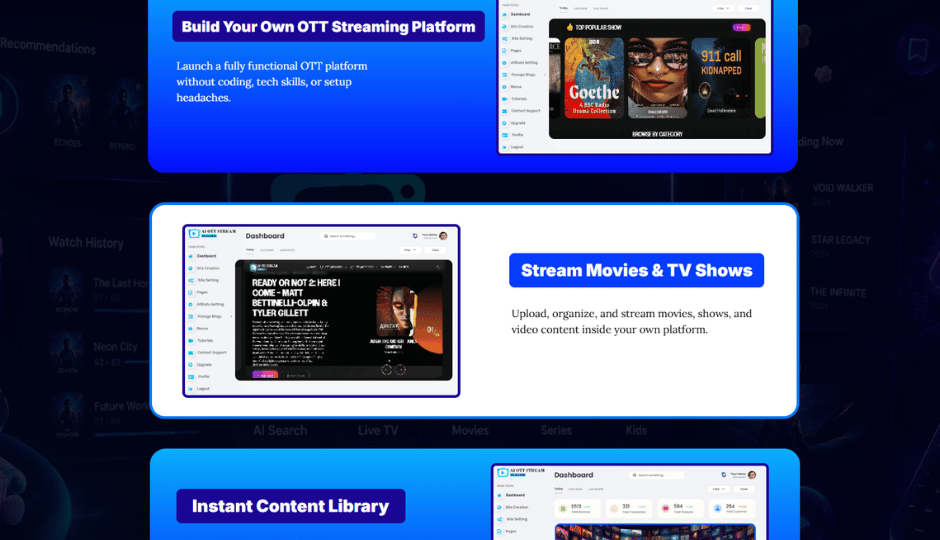Click 'Watch History' text in the dim background
The image size is (940, 540).
(x=86, y=243)
